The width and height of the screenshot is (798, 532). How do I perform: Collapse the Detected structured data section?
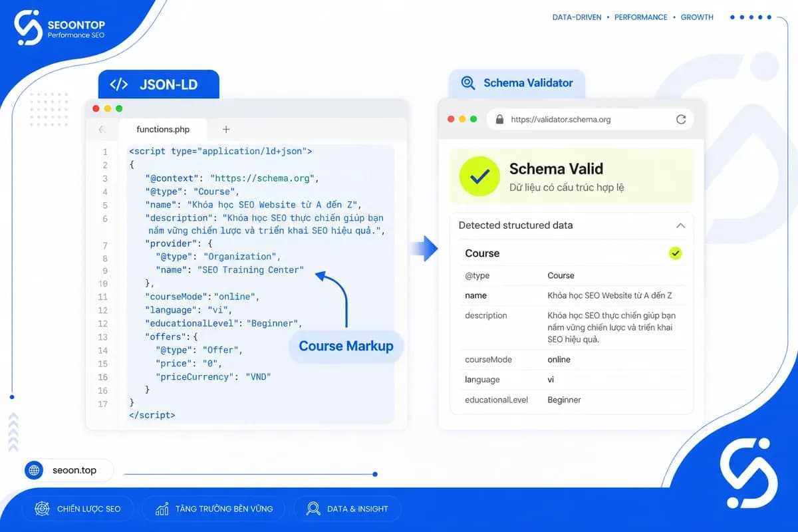(680, 225)
